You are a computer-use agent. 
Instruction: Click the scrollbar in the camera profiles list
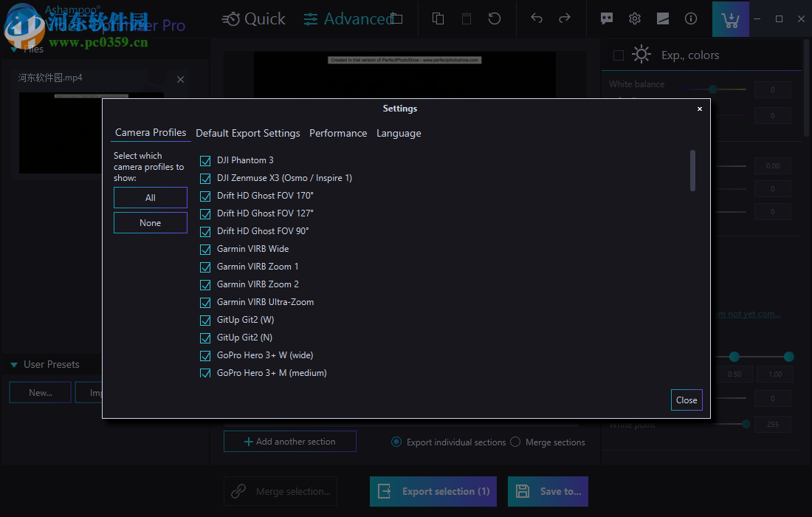pos(692,170)
